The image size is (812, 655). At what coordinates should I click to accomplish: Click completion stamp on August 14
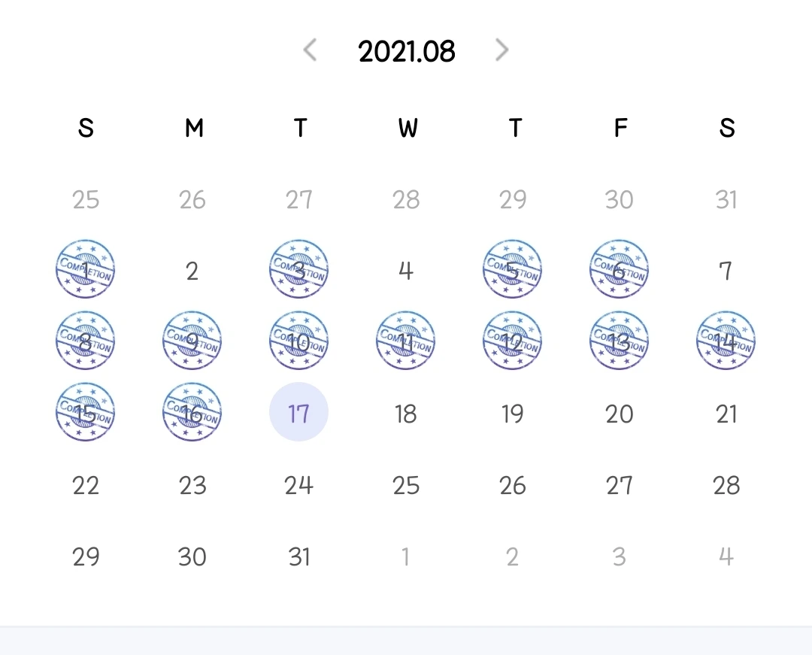[726, 341]
